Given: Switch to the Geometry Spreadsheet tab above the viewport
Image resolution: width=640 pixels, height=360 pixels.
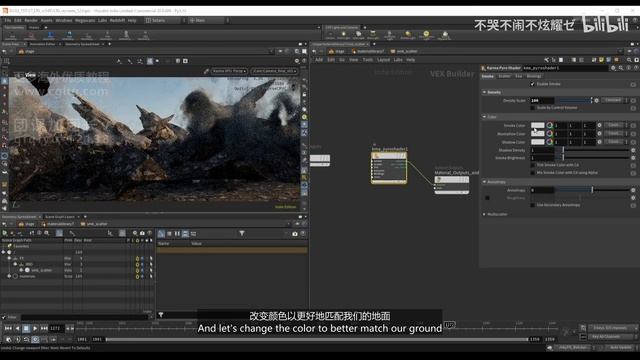Looking at the screenshot, I should [82, 44].
